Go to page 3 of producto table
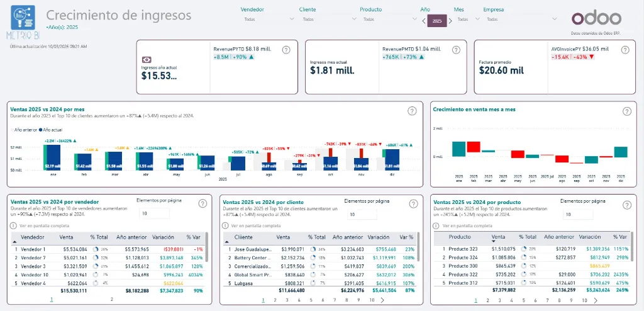644x311 pixels. click(499, 300)
